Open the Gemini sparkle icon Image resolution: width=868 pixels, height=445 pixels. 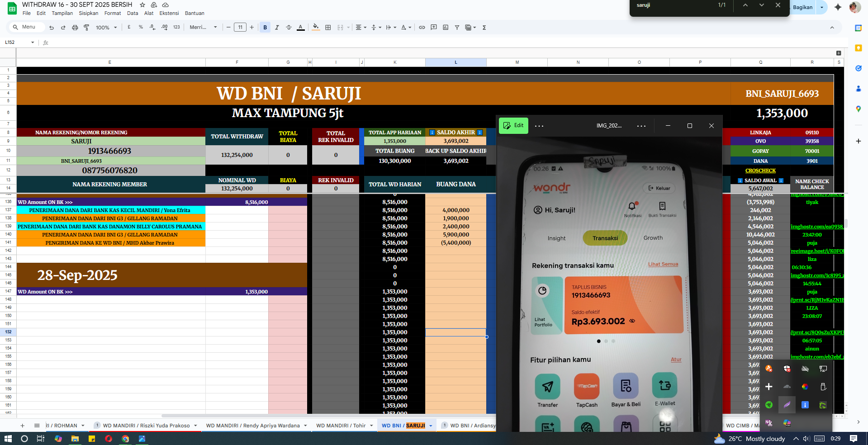pos(838,7)
